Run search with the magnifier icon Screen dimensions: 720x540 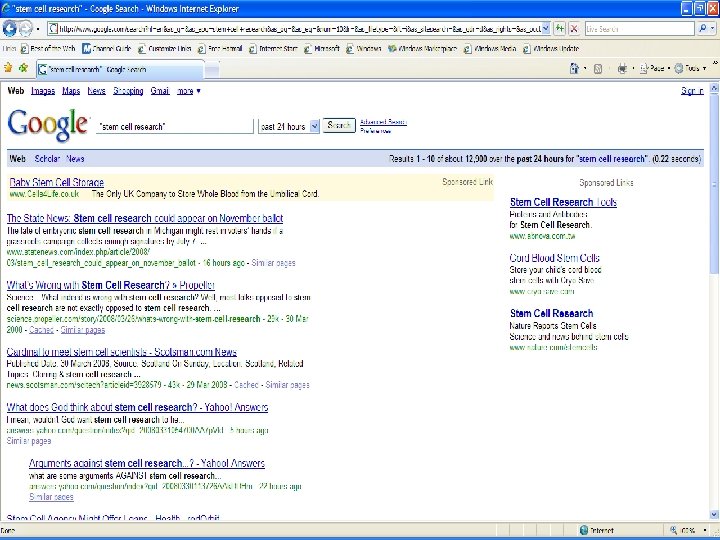point(702,28)
